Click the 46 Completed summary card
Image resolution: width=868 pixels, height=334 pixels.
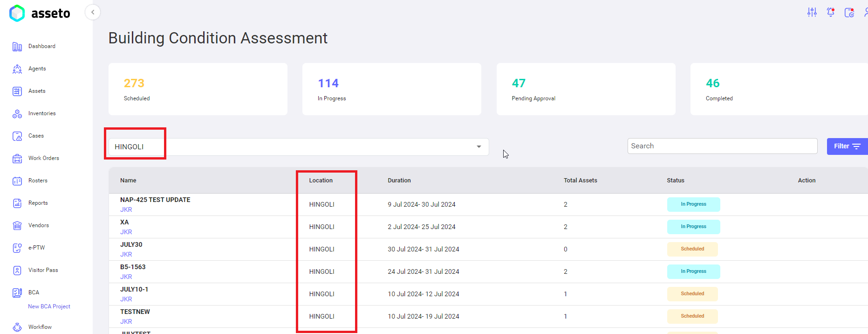(x=779, y=89)
